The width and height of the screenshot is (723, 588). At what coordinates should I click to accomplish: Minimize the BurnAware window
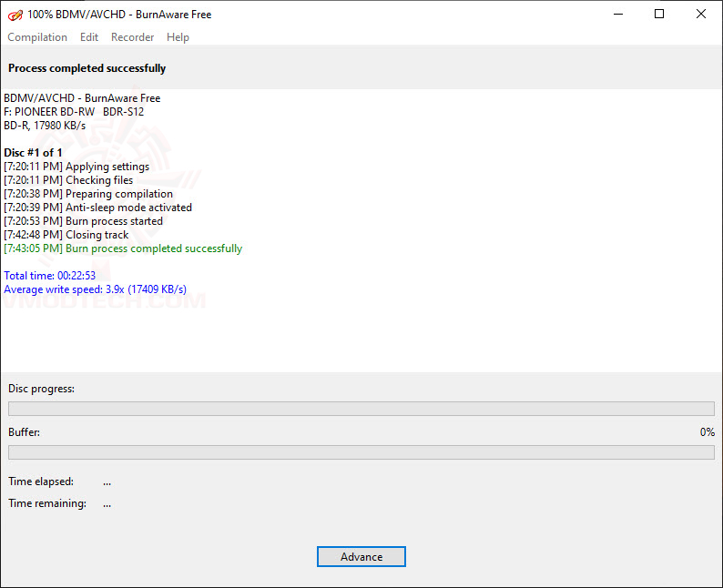(x=618, y=15)
